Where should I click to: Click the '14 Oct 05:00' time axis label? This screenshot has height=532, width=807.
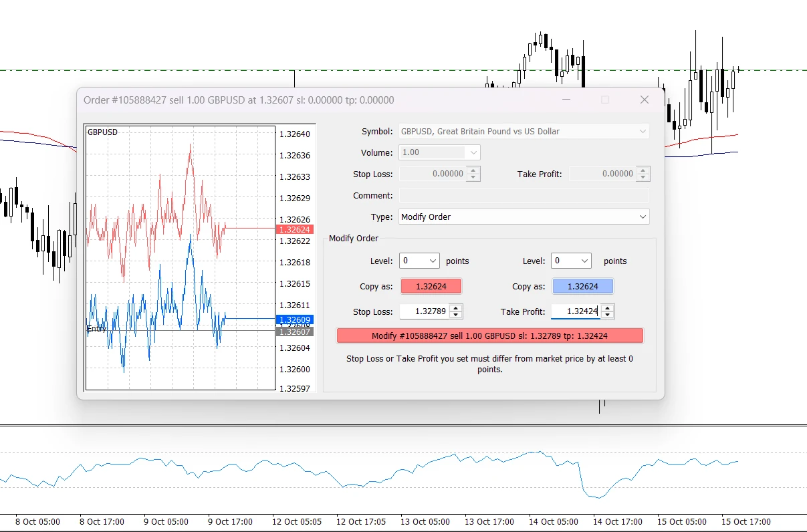coord(554,522)
